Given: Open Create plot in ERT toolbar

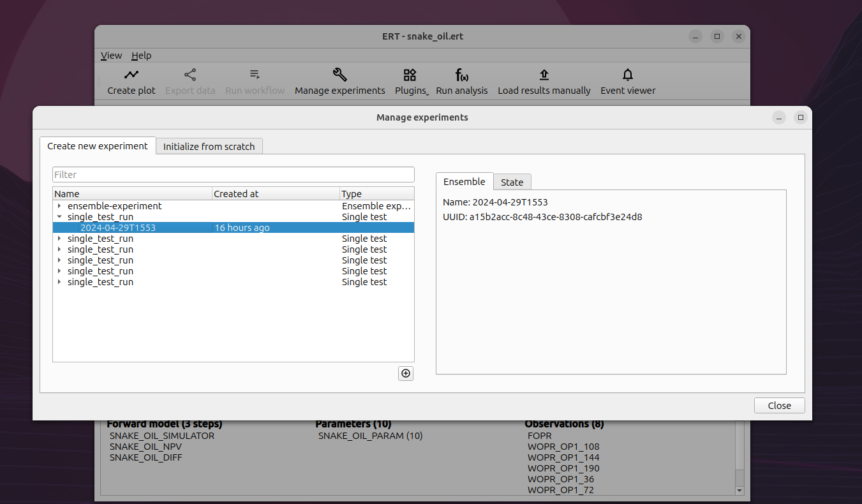Looking at the screenshot, I should pyautogui.click(x=131, y=82).
